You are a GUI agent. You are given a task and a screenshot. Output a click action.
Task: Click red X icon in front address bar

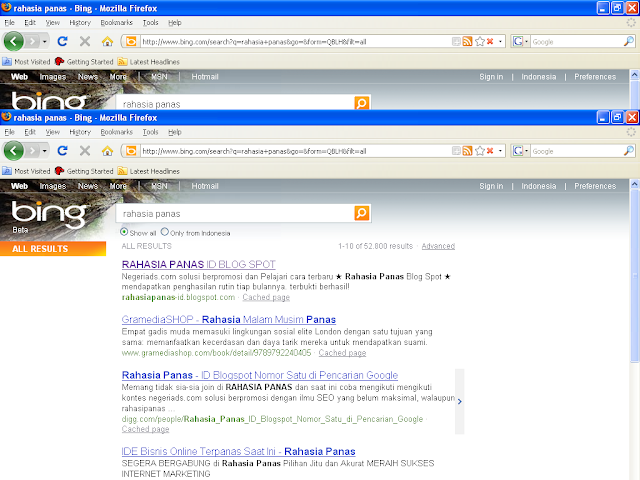(490, 151)
